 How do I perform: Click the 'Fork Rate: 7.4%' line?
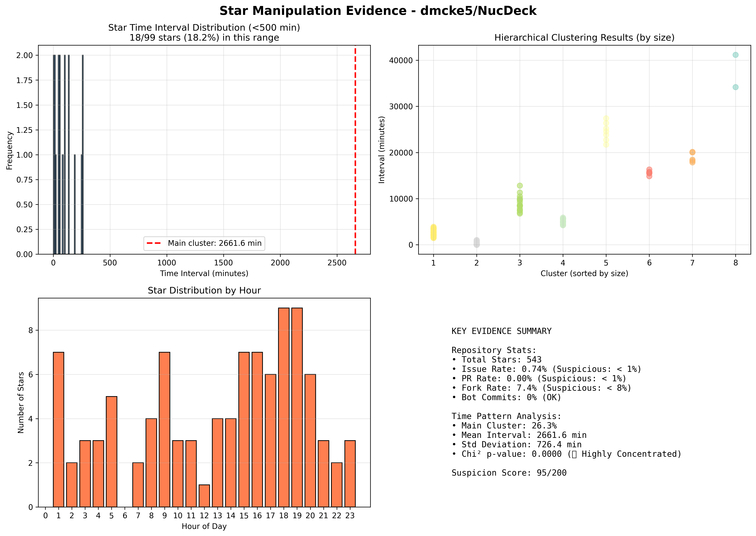click(542, 388)
